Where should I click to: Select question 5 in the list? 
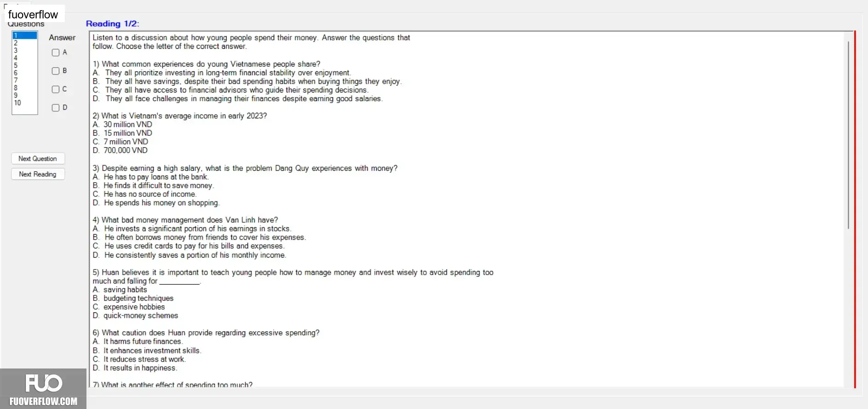coord(25,65)
